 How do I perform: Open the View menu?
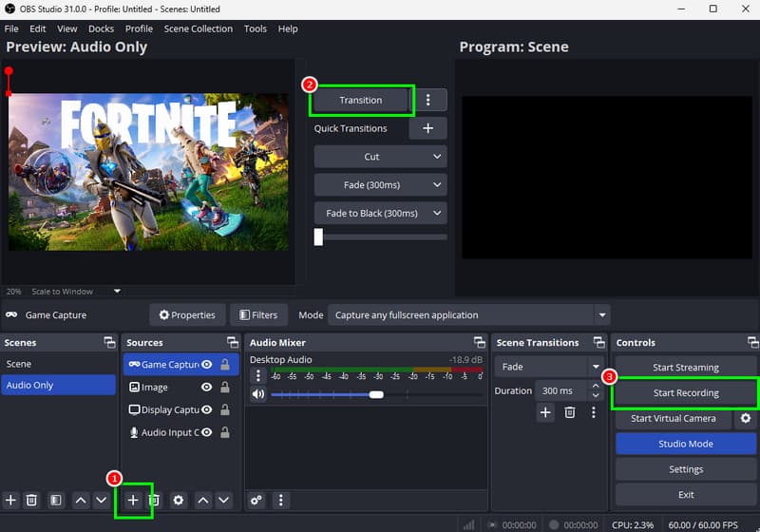[67, 28]
